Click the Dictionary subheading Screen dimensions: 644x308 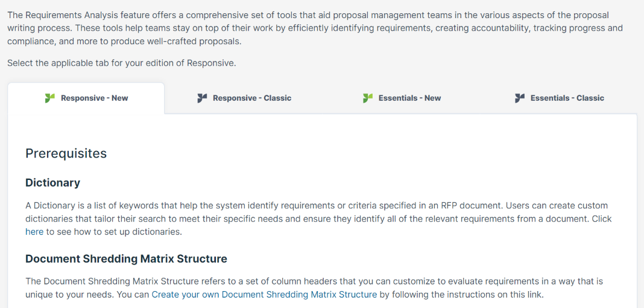coord(52,182)
